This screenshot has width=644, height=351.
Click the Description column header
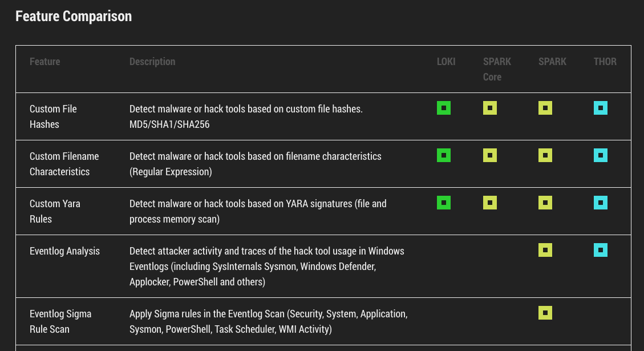click(152, 62)
